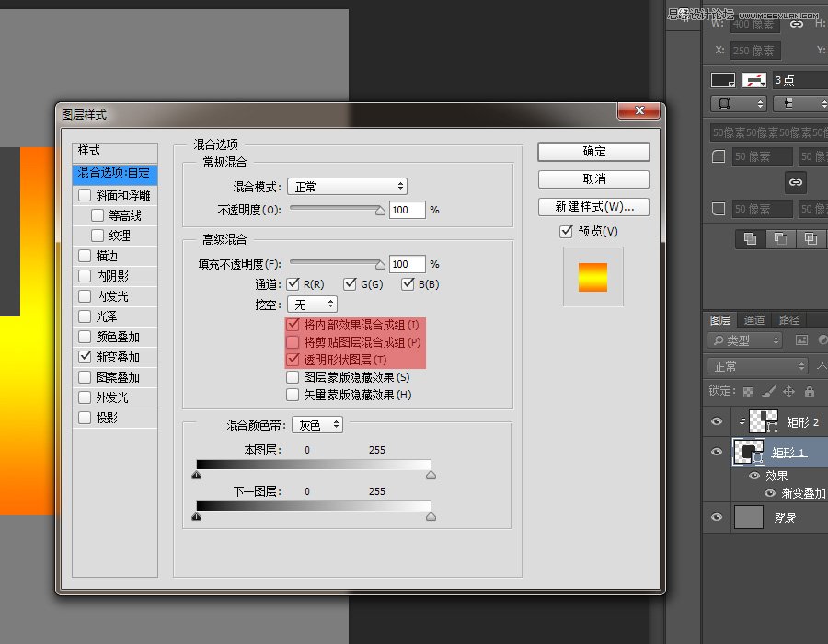Uncheck the R(R) channel checkbox
Screen dimensions: 828x644
(x=293, y=284)
